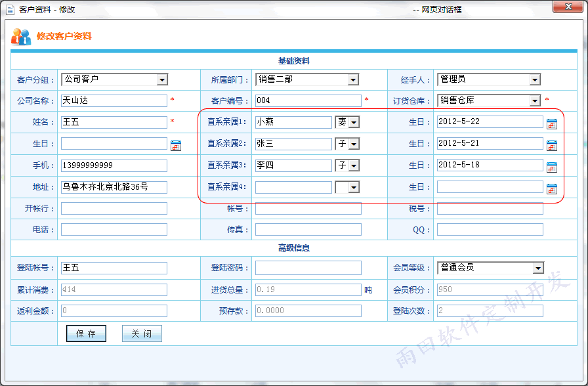Viewport: 588px width, 386px height.
Task: Click the 登陆密码 input field
Action: (308, 268)
